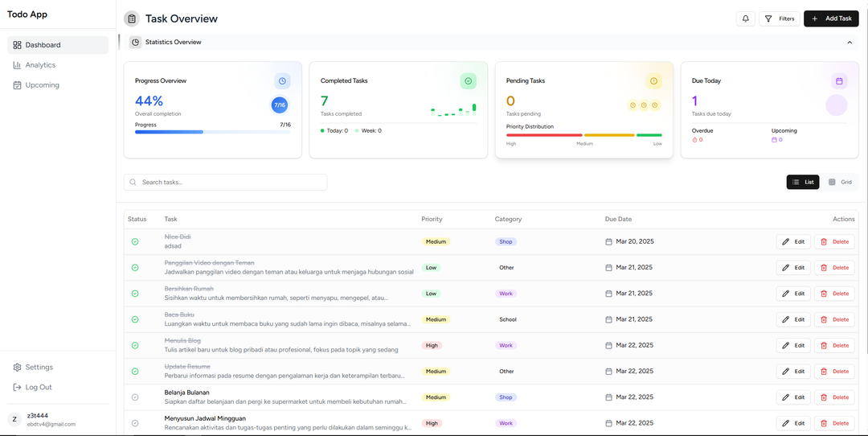Click calendar icon in Belanja Bulanan row
Image resolution: width=868 pixels, height=436 pixels.
click(609, 397)
